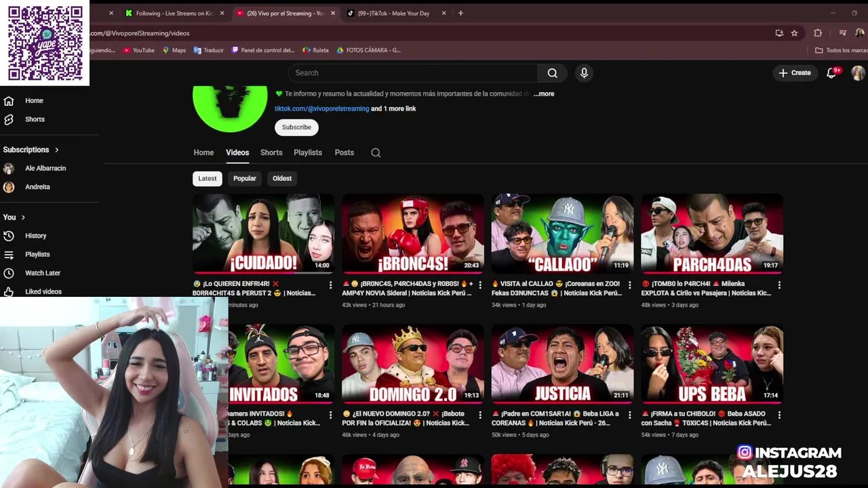This screenshot has height=488, width=868.
Task: Open more options for 'EI NUEVO DOMINGO 2.0' video
Action: tap(480, 415)
